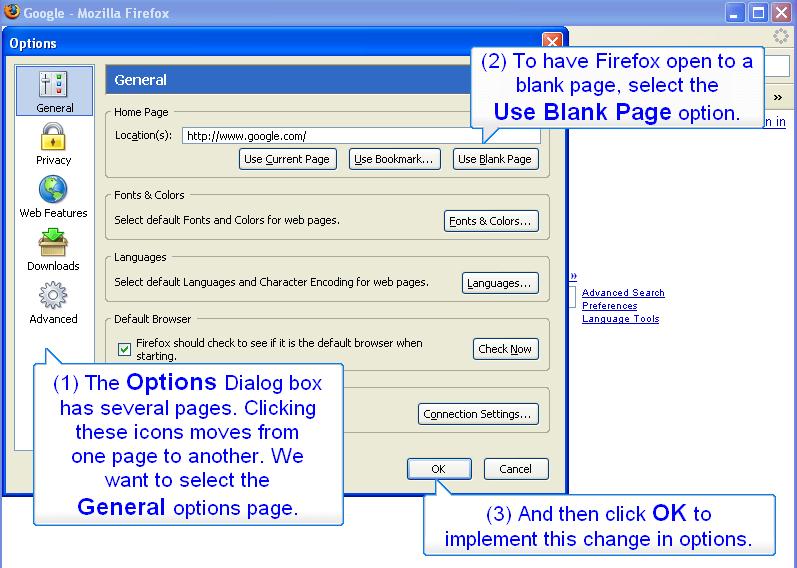Click Use Bookmark... button
This screenshot has height=568, width=797.
(x=394, y=159)
